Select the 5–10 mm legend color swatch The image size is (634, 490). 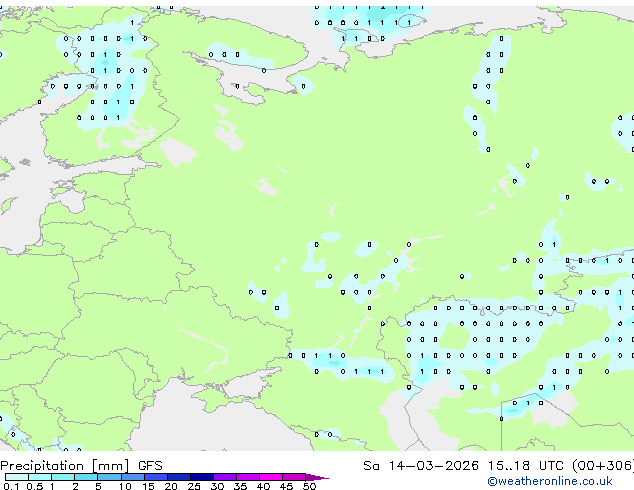109,477
